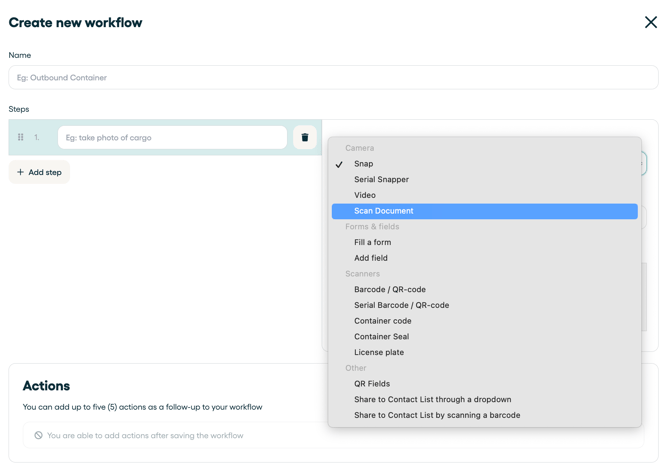Choose Serial Snapper from the dropdown
670x465 pixels.
(x=381, y=180)
